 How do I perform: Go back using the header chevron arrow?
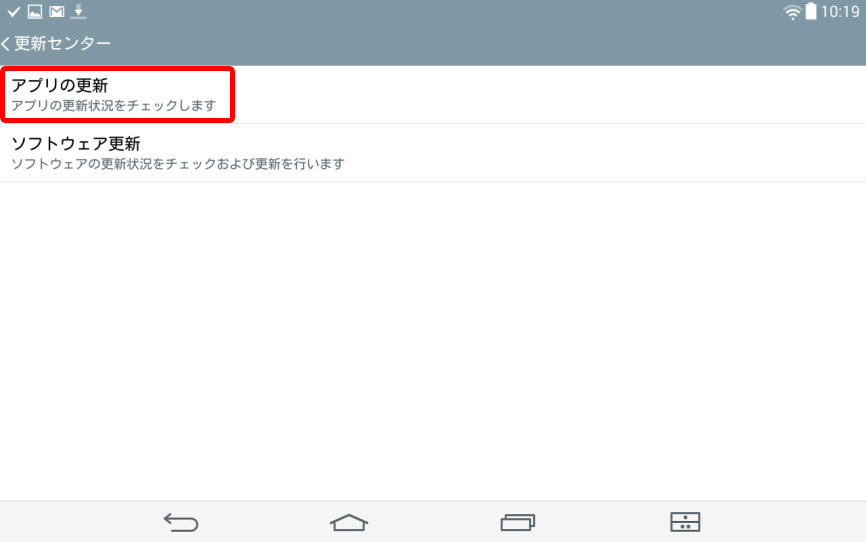coord(6,44)
